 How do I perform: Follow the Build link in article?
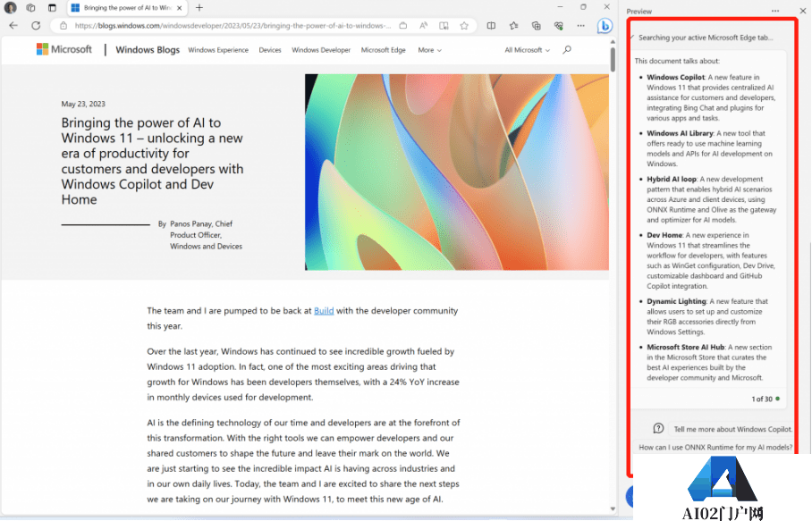[324, 310]
